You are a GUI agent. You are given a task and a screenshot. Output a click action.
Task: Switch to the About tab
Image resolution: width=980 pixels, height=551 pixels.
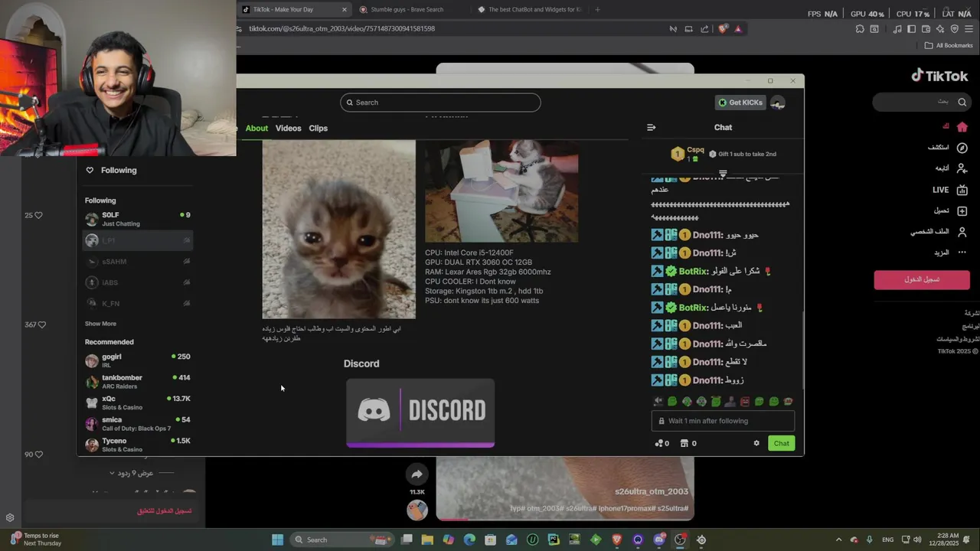[256, 128]
